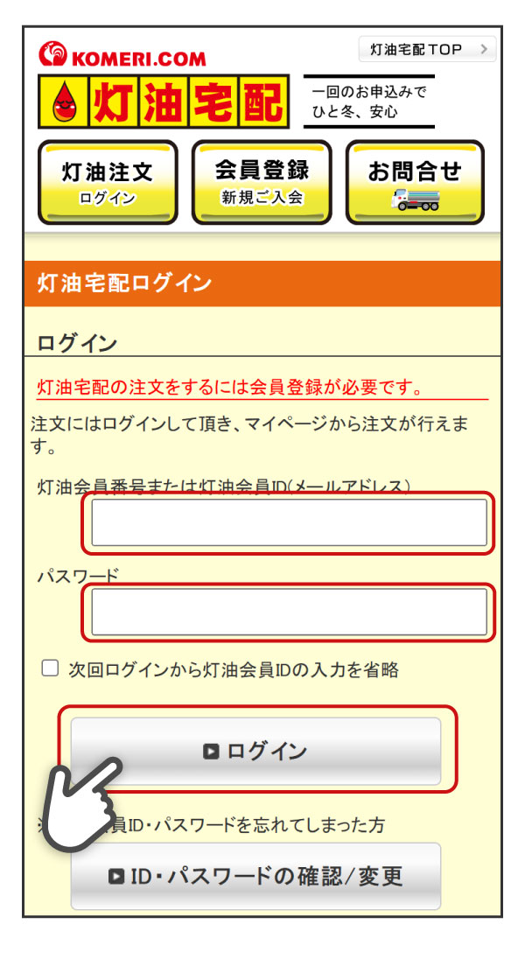Open the 灯油注文 ログイン tab
The height and width of the screenshot is (980, 525).
click(x=108, y=182)
